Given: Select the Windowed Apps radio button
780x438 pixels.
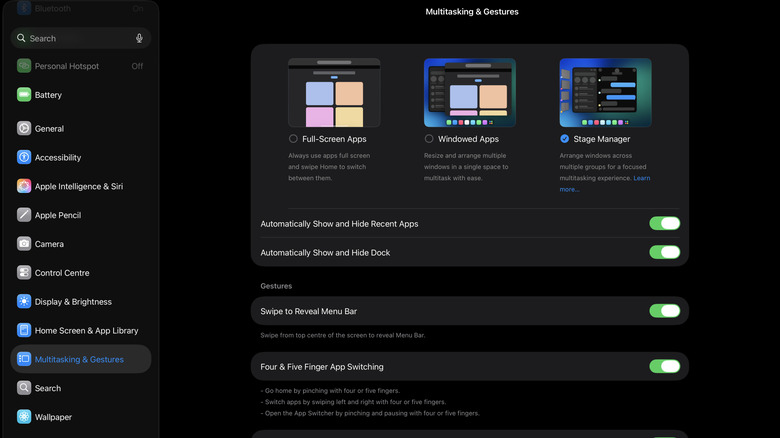Looking at the screenshot, I should tap(429, 139).
